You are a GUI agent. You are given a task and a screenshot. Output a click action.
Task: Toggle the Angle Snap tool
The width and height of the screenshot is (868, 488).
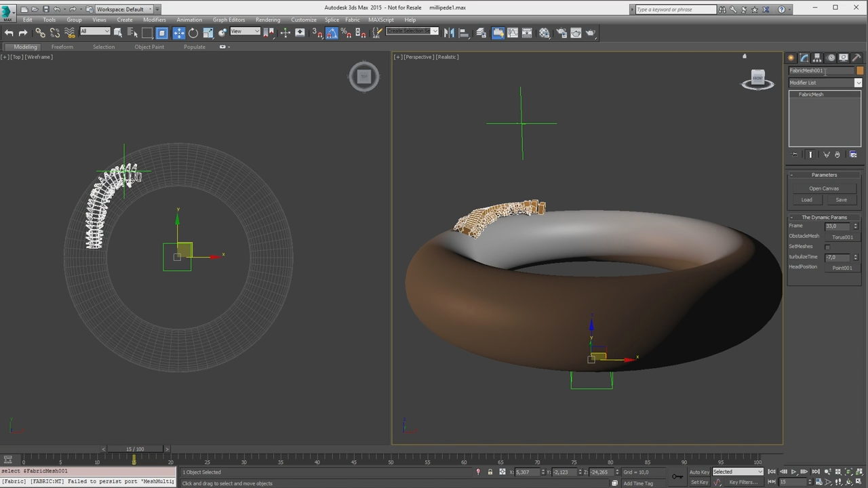pos(332,33)
